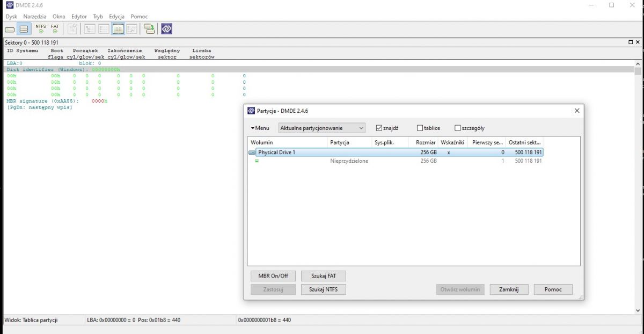Viewport: 644px width, 334px height.
Task: Click the green icon beside Nieprzydzielone row
Action: point(257,161)
